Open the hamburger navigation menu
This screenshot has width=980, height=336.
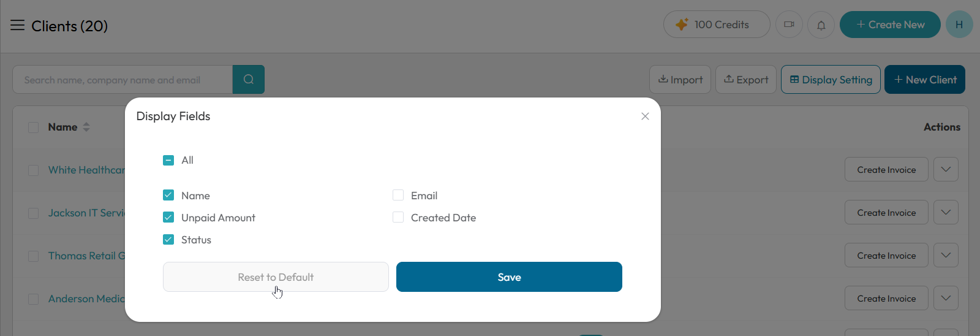coord(17,25)
